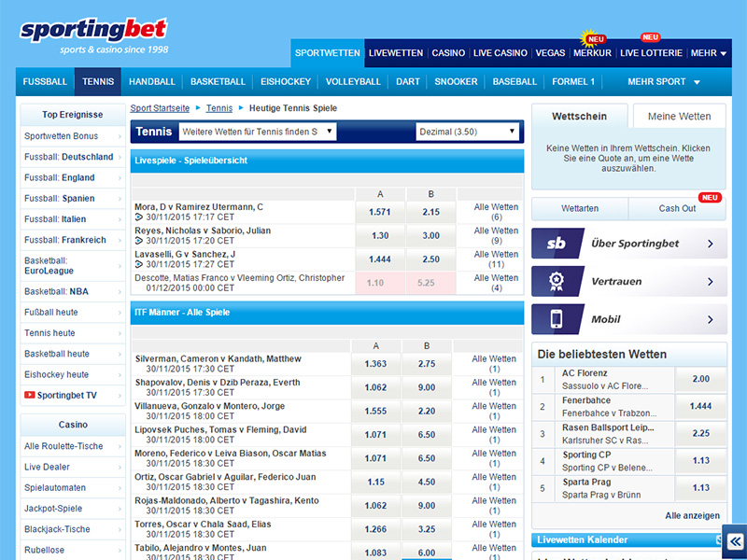Open Alle Wetten (6) for Mora match
Image resolution: width=747 pixels, height=560 pixels.
coord(496,212)
